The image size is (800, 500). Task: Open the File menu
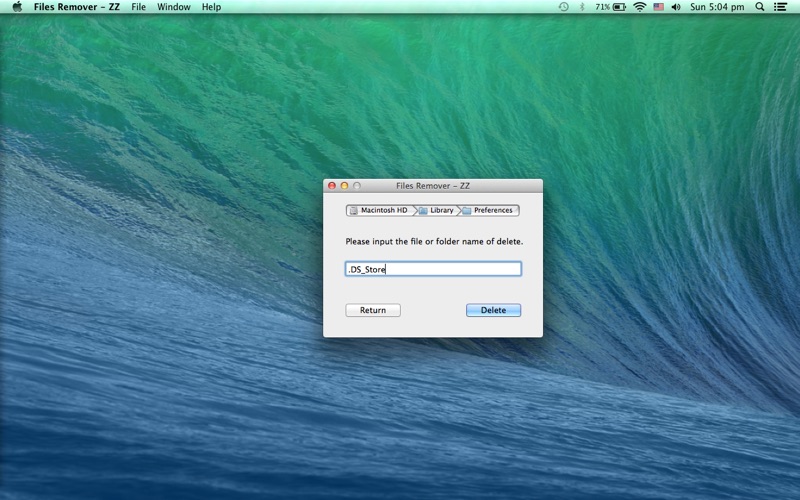point(138,7)
